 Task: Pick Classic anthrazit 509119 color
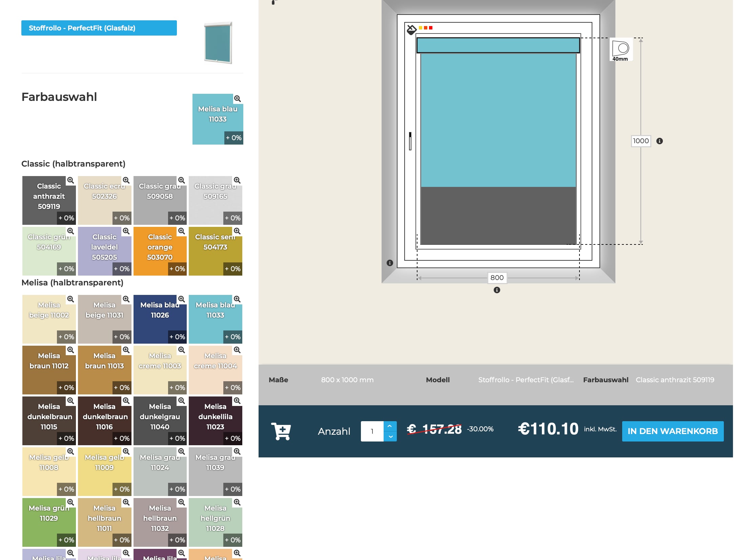(49, 200)
